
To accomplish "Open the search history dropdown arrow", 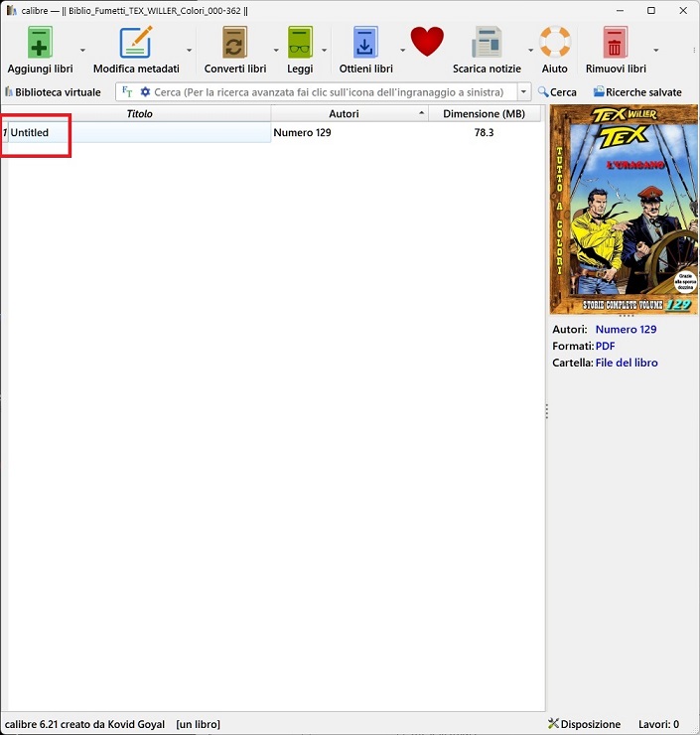I will [x=523, y=91].
